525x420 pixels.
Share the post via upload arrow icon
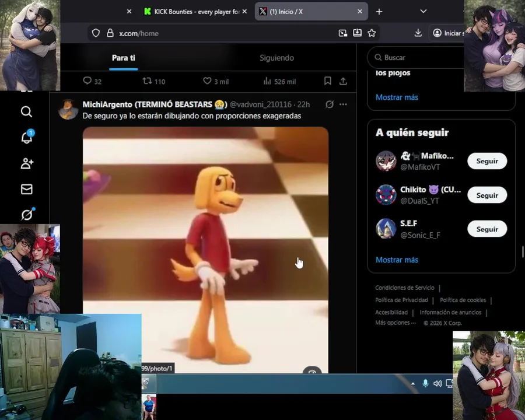[343, 81]
